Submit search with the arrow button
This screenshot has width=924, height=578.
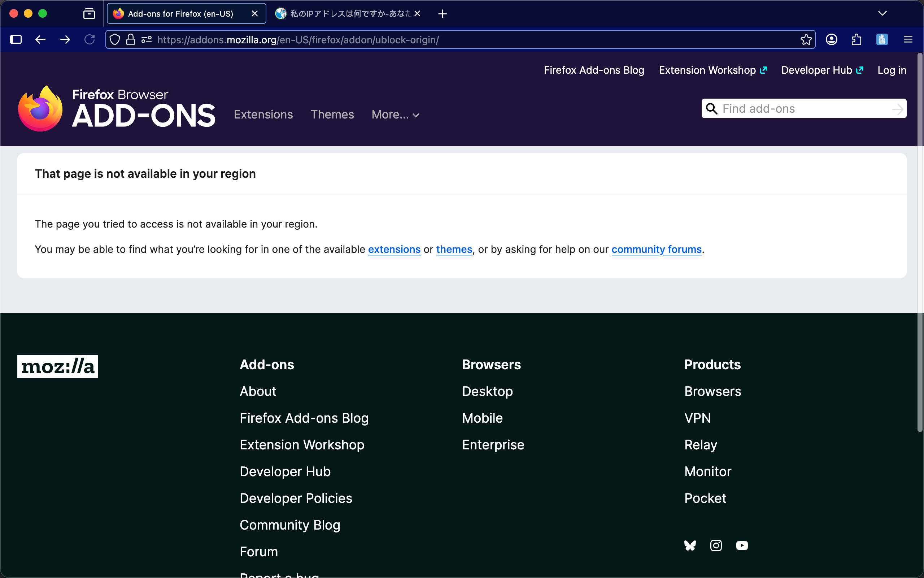pyautogui.click(x=898, y=109)
